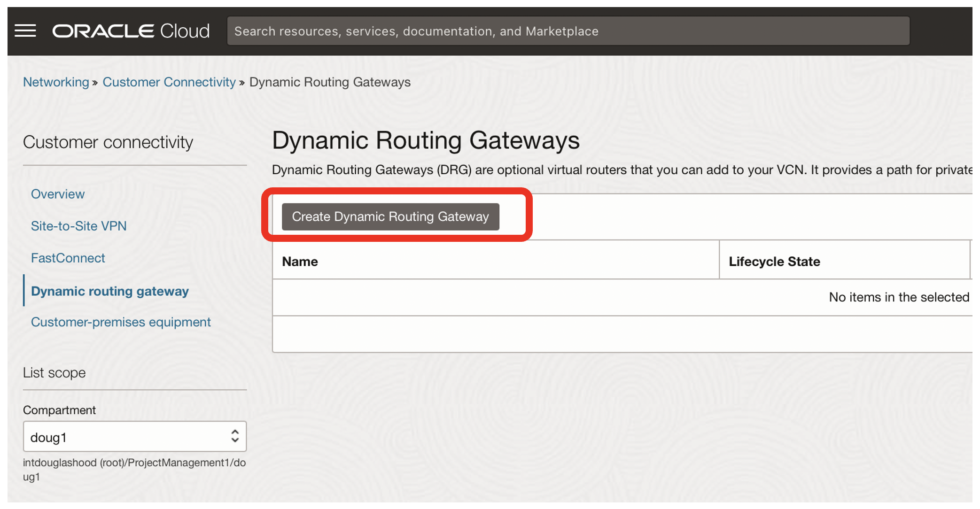980x509 pixels.
Task: Click the Dynamic Routing Gateways page heading
Action: [426, 140]
